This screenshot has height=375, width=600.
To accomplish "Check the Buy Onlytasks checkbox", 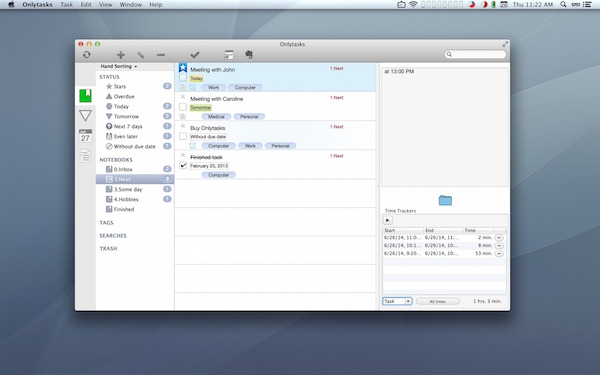I will [183, 136].
